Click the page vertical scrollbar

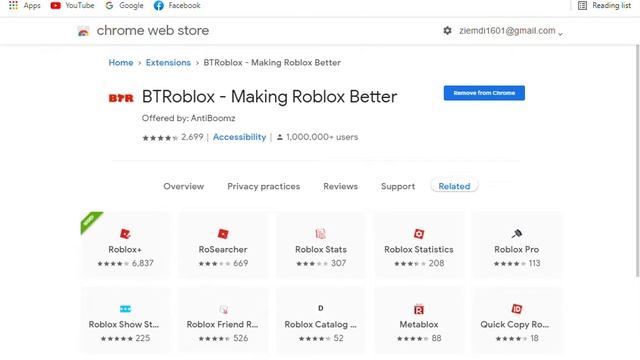click(638, 160)
